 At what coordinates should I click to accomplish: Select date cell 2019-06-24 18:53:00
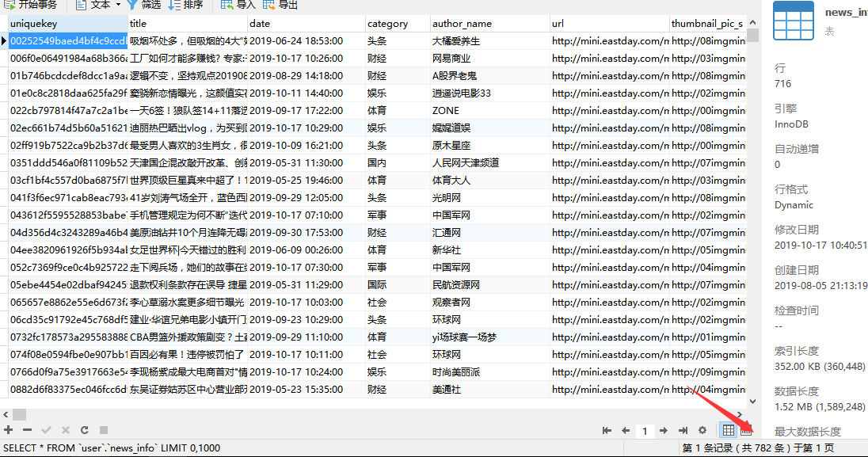tap(306, 41)
